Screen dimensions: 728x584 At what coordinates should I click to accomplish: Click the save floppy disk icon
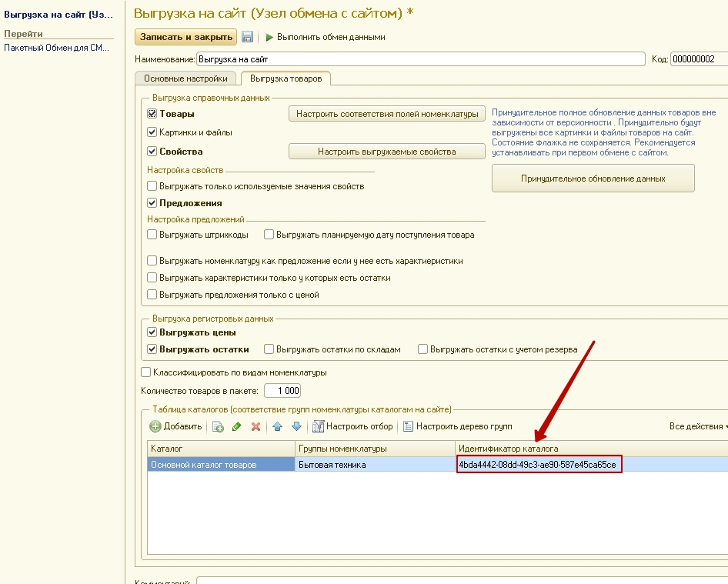247,37
